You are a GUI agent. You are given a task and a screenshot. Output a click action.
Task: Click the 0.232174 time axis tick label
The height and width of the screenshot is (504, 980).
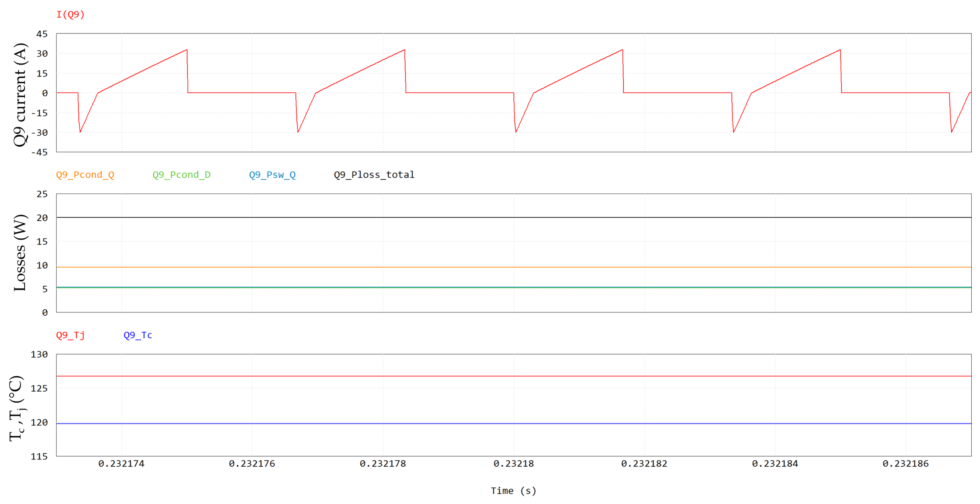click(121, 464)
